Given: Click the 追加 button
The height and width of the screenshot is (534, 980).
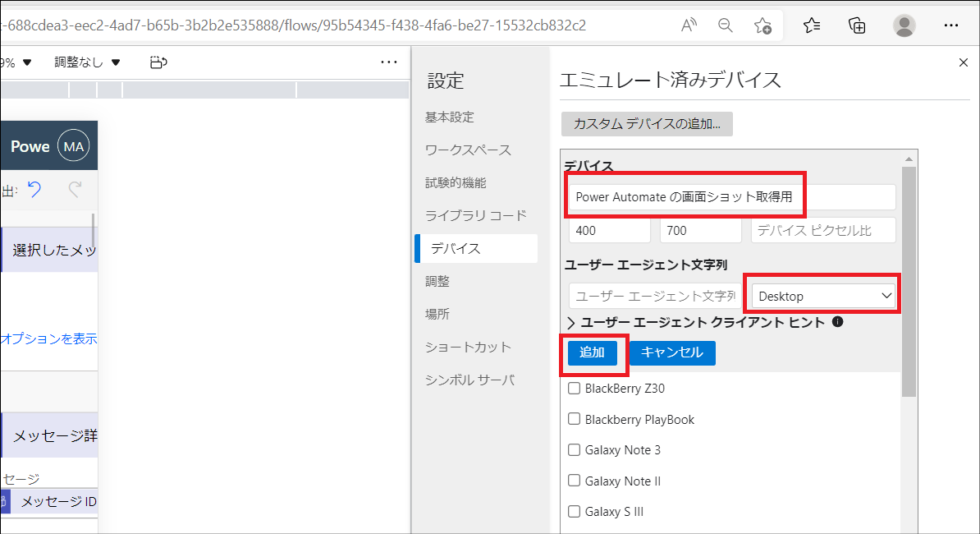Looking at the screenshot, I should (x=592, y=352).
